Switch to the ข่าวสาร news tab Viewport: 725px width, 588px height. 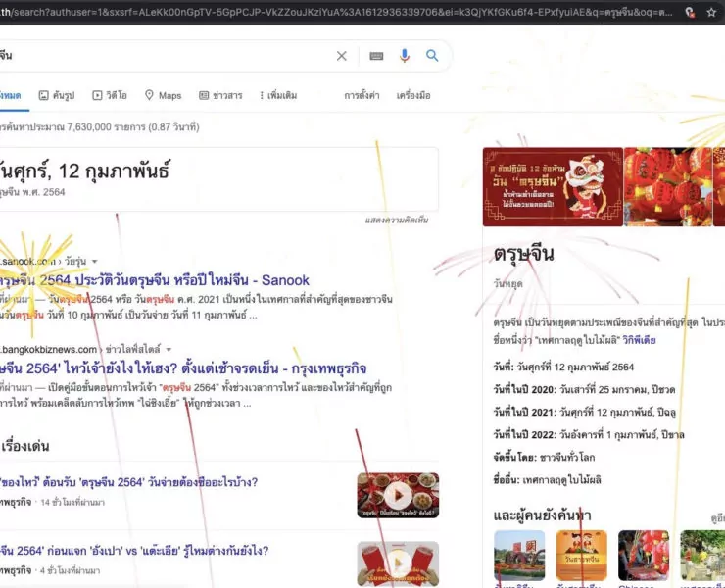point(220,95)
